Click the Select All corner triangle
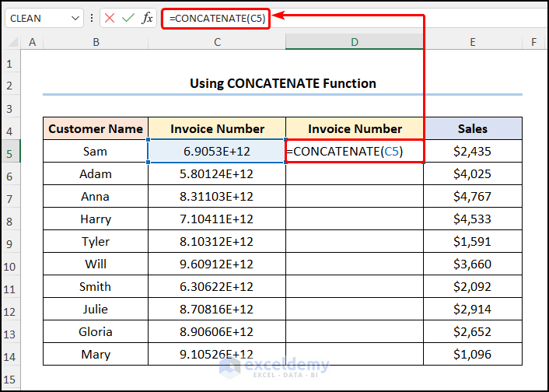This screenshot has height=392, width=549. tap(11, 42)
